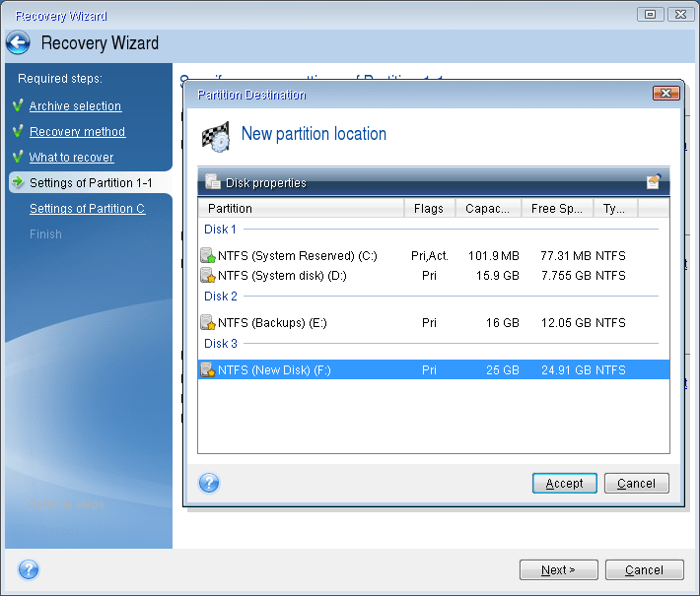The height and width of the screenshot is (596, 700).
Task: Sort by the Free Space column header
Action: pyautogui.click(x=557, y=208)
